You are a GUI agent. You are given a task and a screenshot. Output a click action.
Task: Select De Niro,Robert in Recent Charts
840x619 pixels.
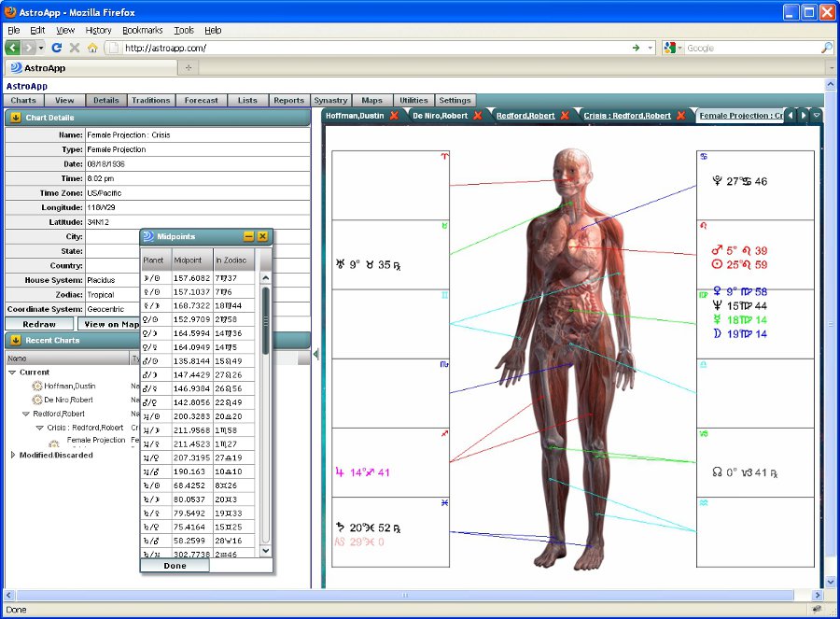[68, 400]
